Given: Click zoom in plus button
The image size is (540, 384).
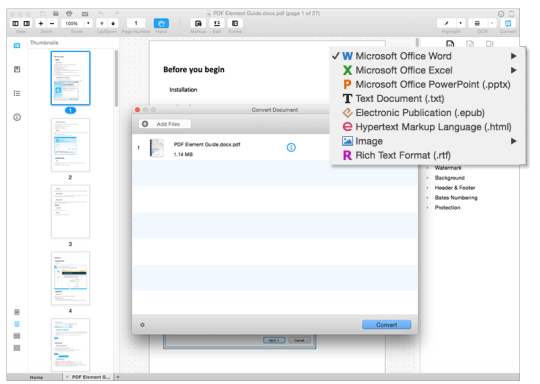Looking at the screenshot, I should pos(41,23).
